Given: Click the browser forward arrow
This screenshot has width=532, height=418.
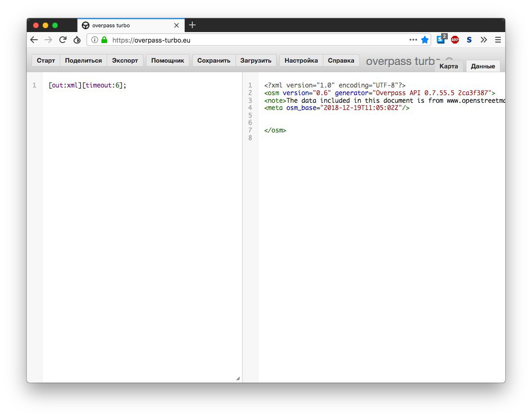Looking at the screenshot, I should pyautogui.click(x=48, y=40).
